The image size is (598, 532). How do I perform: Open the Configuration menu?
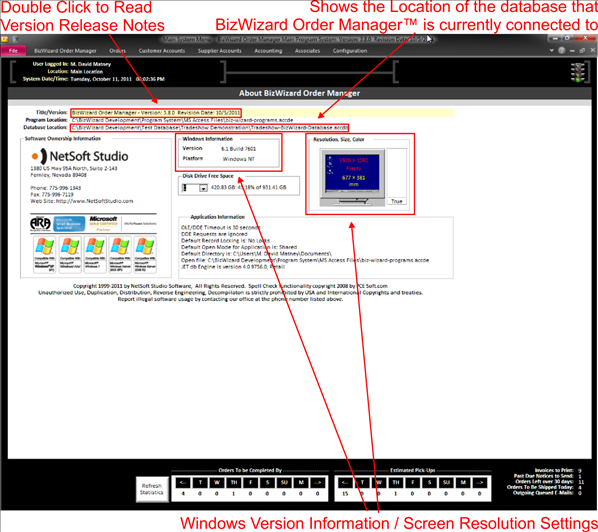click(350, 51)
